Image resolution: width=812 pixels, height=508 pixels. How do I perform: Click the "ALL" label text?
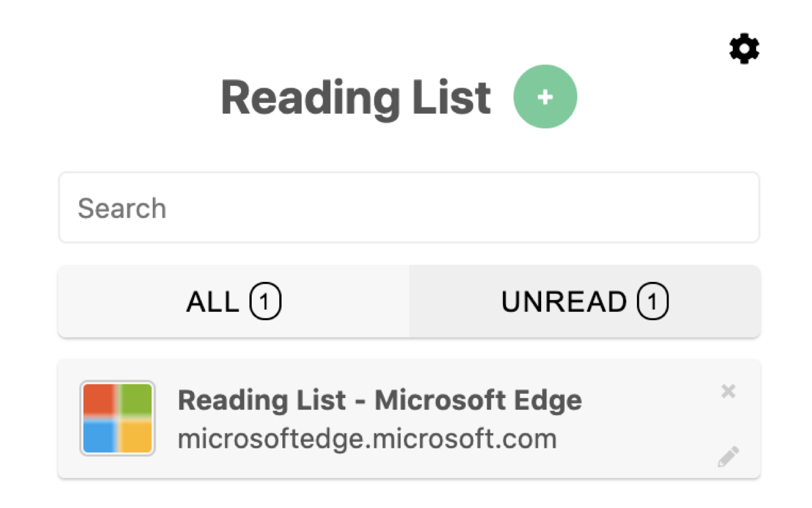(x=213, y=303)
